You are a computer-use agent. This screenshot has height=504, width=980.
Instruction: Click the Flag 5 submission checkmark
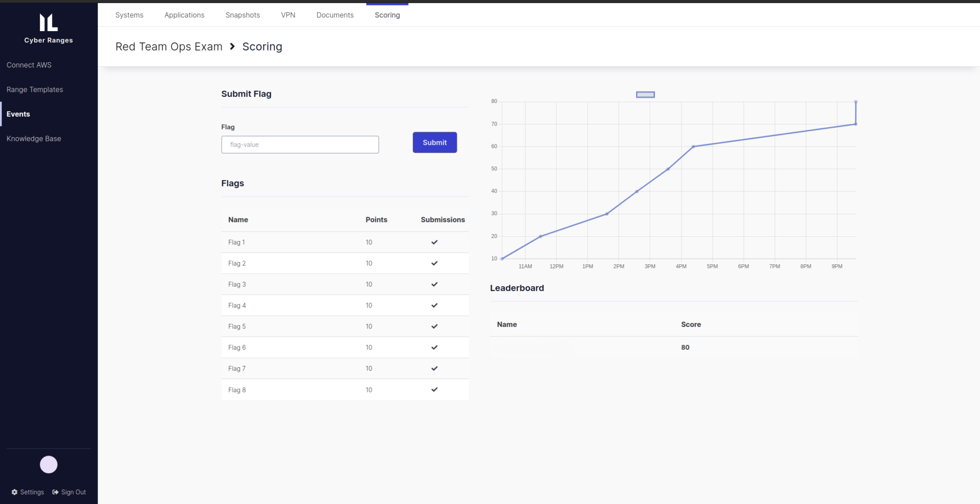[x=434, y=326]
